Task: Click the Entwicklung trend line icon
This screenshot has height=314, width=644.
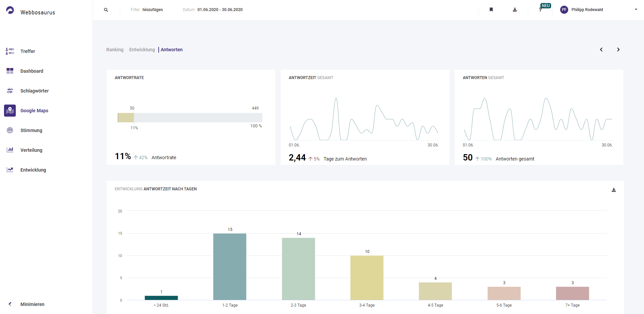Action: coord(10,170)
